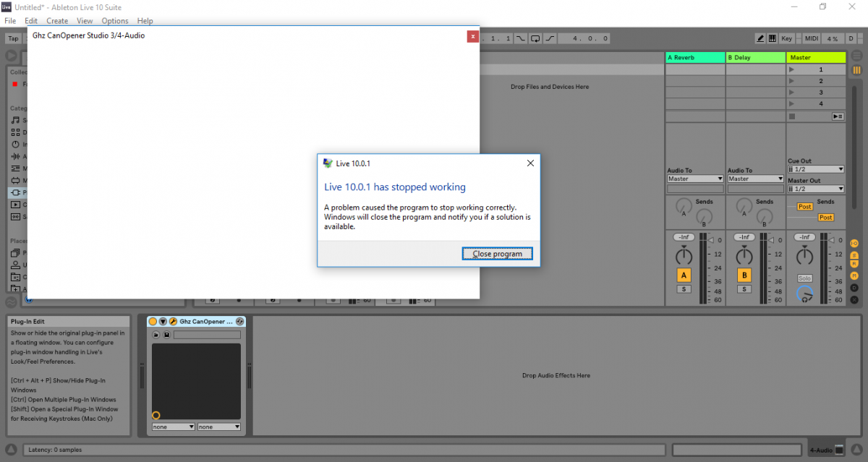The image size is (868, 462).
Task: Open B Delay Audio To dropdown
Action: coord(756,179)
